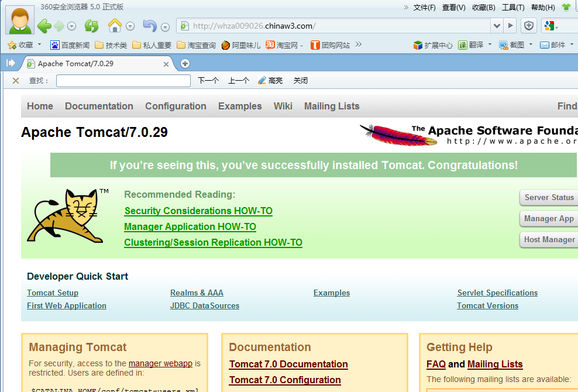Open the 收藏(B) menu
Screen dimensions: 578x392
click(x=484, y=8)
